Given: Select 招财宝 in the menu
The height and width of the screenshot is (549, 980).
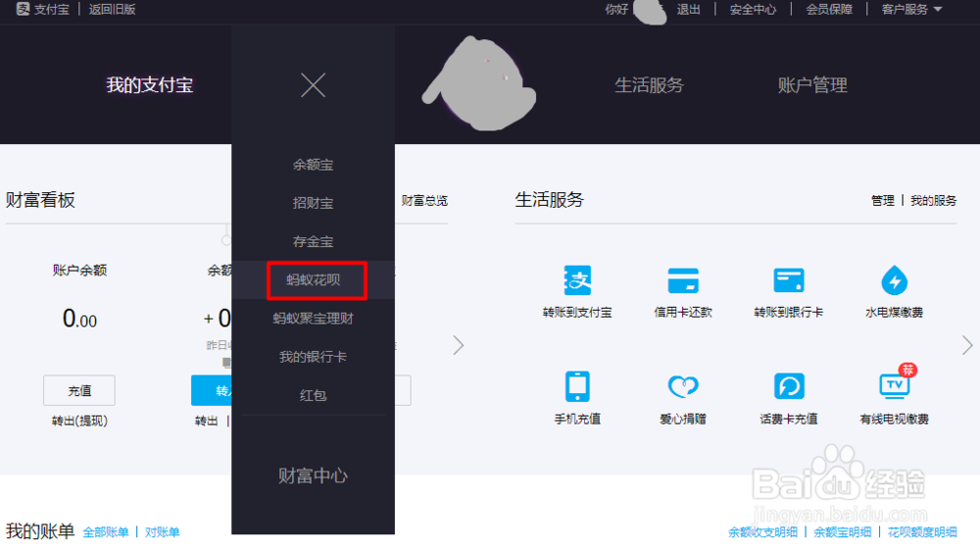Looking at the screenshot, I should pos(314,203).
